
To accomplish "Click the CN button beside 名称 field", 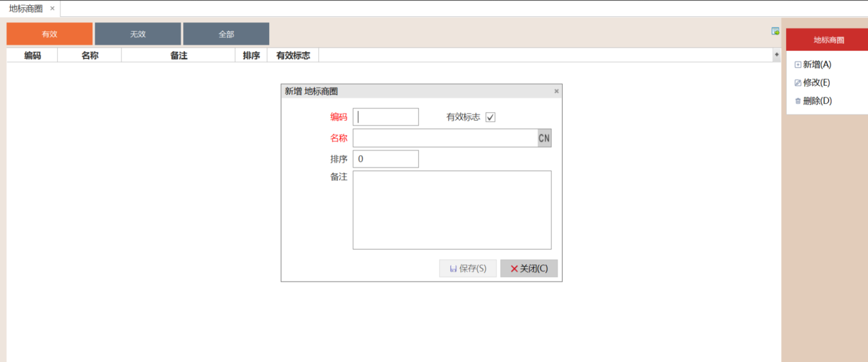I will pyautogui.click(x=544, y=138).
